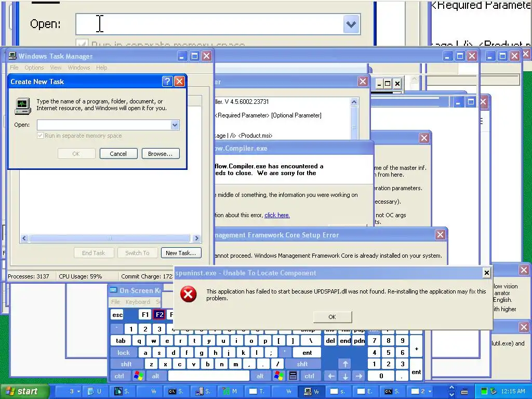Image resolution: width=532 pixels, height=399 pixels.
Task: Click the New Task... button in Task Manager
Action: pos(181,253)
